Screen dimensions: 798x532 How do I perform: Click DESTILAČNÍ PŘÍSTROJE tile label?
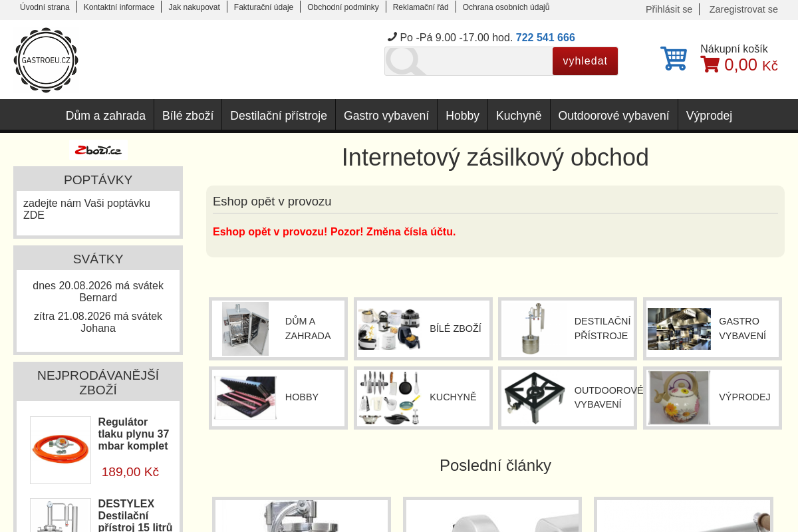[602, 329]
